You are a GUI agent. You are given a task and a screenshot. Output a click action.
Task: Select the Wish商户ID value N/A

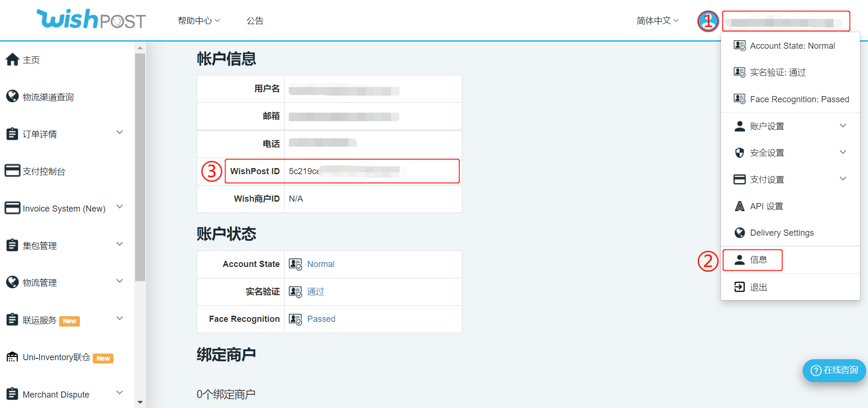pos(296,199)
